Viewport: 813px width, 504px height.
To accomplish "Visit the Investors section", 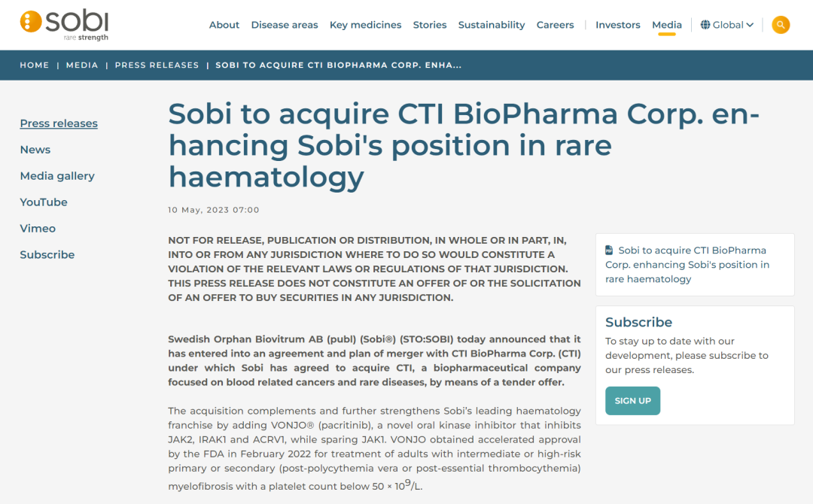I will 618,25.
